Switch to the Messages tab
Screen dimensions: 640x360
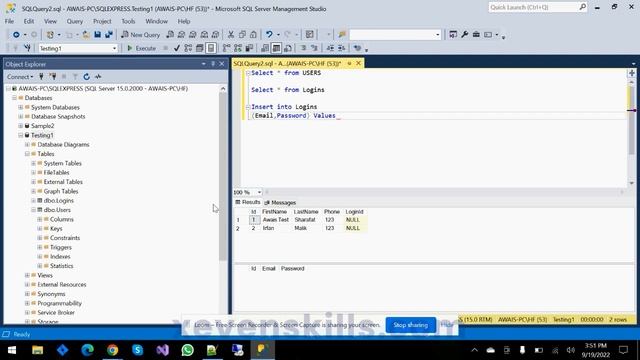[280, 202]
